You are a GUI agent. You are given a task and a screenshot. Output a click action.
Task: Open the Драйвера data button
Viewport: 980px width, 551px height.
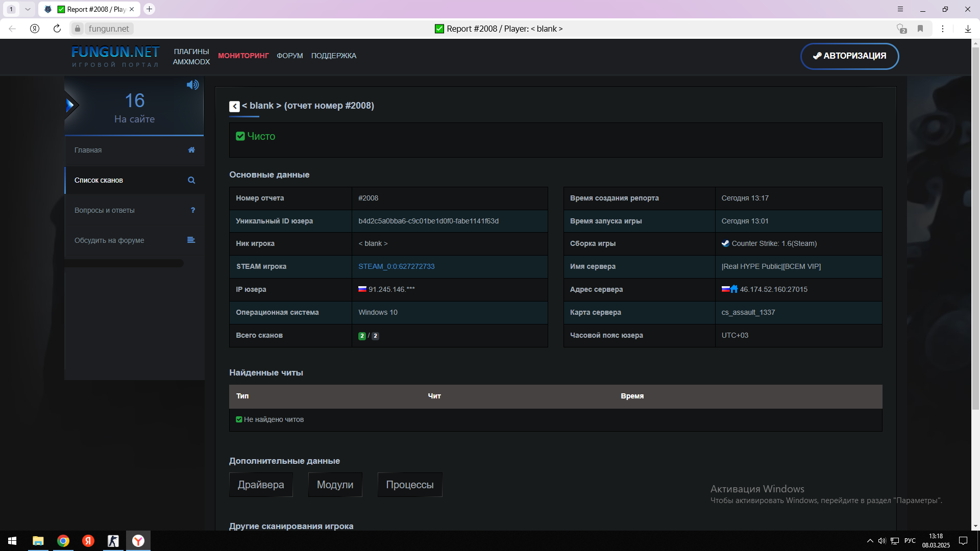[261, 485]
